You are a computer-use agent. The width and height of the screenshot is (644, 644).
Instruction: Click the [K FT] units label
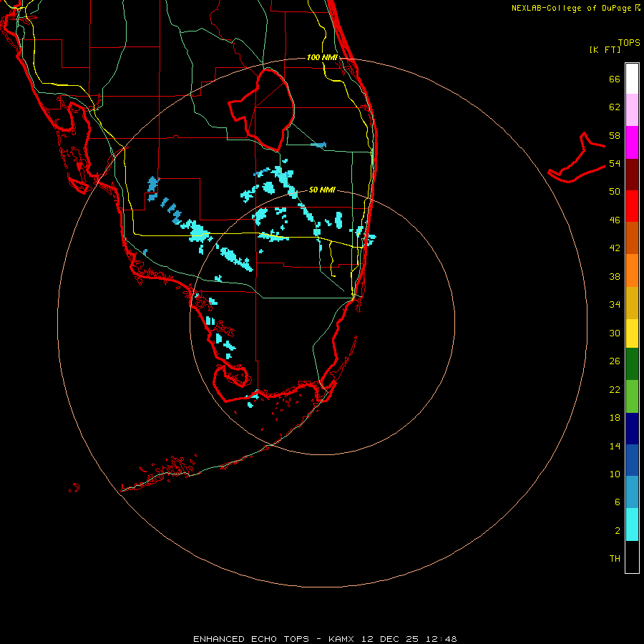(605, 50)
